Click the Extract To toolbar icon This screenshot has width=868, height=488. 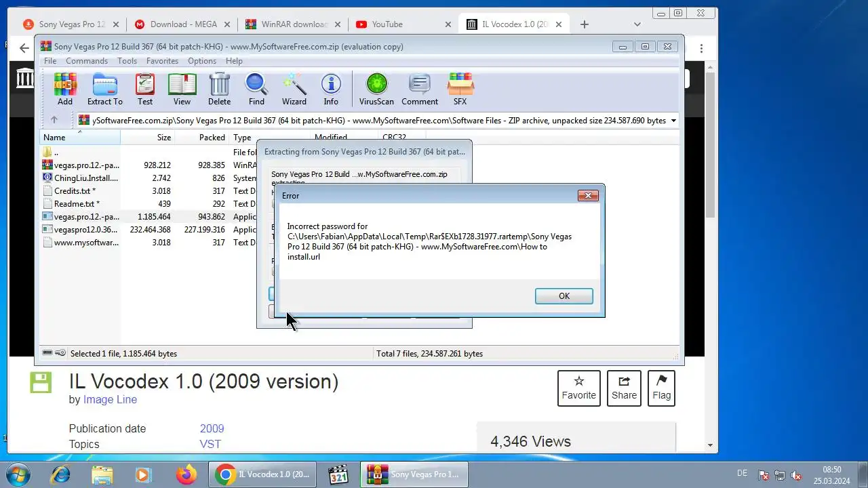point(104,89)
